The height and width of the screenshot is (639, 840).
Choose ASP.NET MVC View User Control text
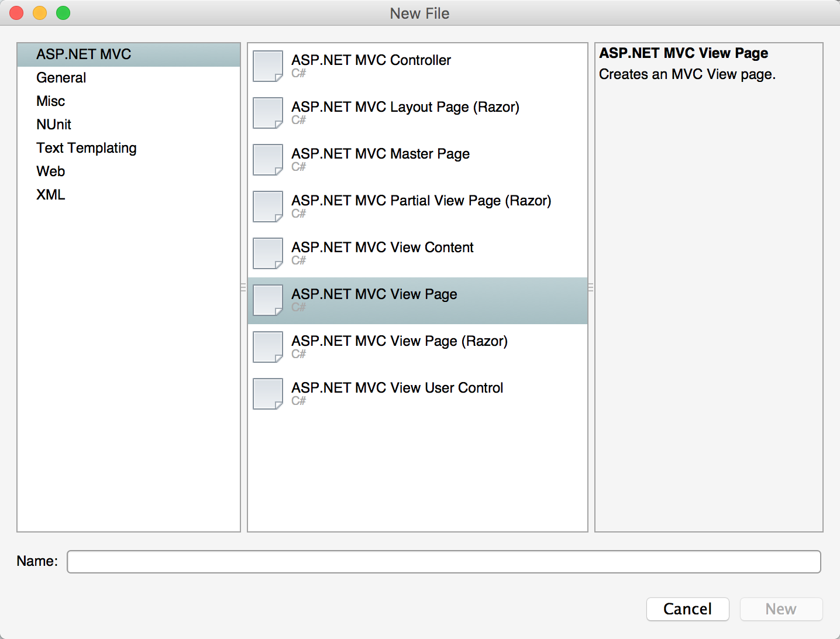pyautogui.click(x=397, y=388)
